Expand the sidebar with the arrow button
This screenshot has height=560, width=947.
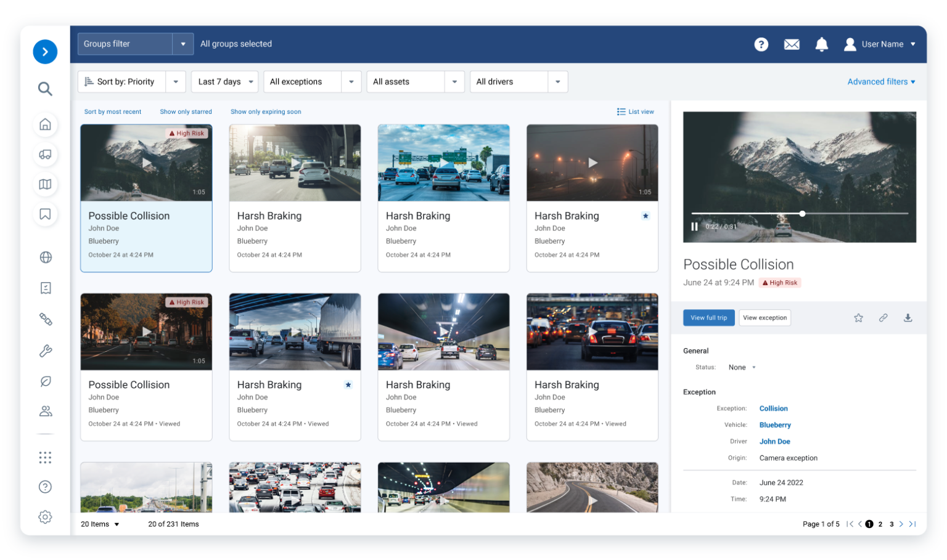tap(45, 52)
